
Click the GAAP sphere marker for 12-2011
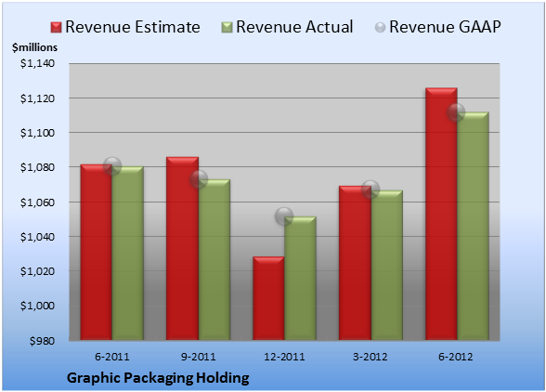pyautogui.click(x=284, y=216)
